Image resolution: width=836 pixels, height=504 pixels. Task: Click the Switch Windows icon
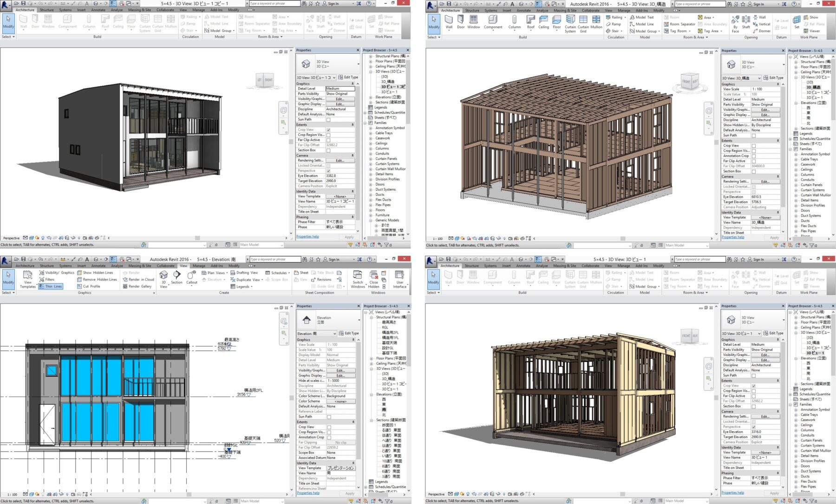[358, 279]
